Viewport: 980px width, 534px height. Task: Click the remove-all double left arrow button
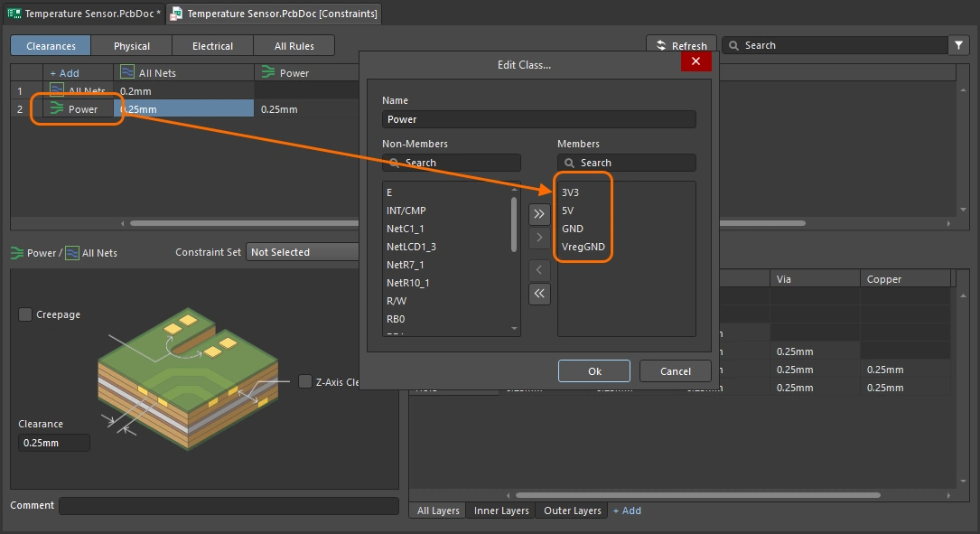click(x=539, y=293)
